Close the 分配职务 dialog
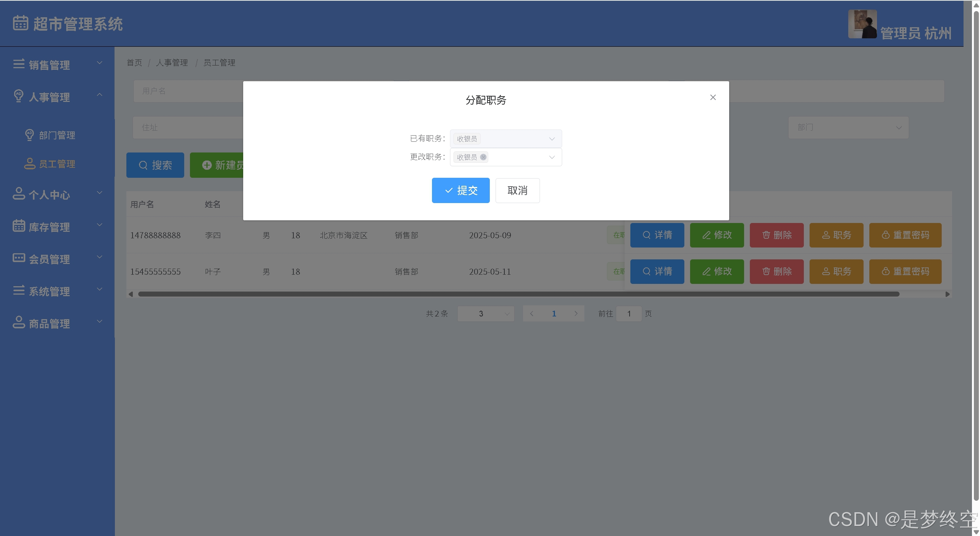980x536 pixels. [713, 97]
